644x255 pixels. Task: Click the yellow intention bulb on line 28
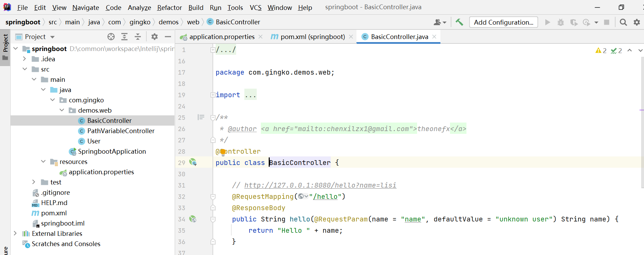tap(223, 152)
